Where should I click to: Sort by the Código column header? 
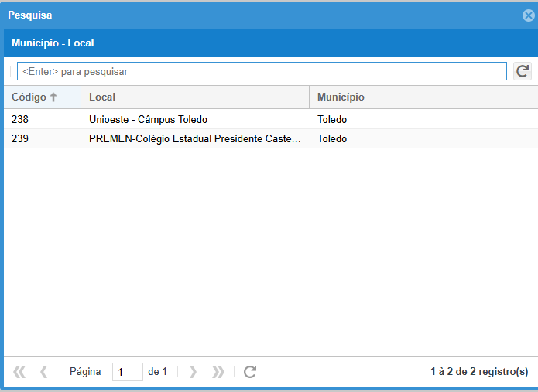pos(29,97)
